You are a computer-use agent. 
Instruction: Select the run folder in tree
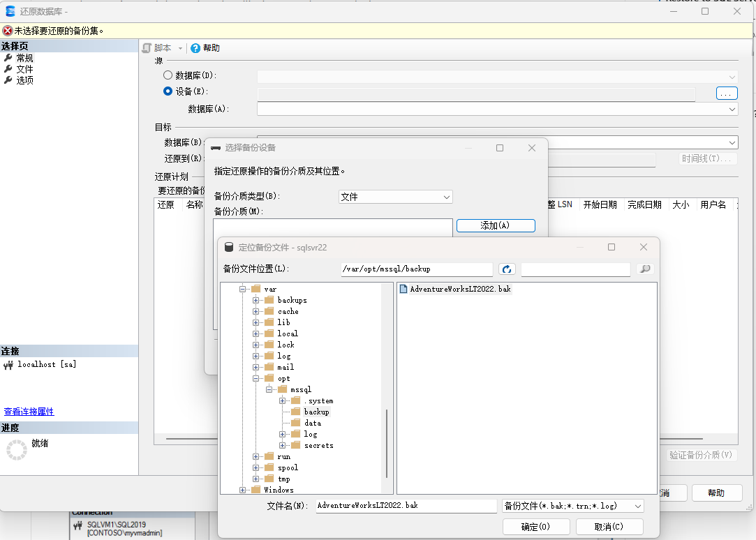283,456
